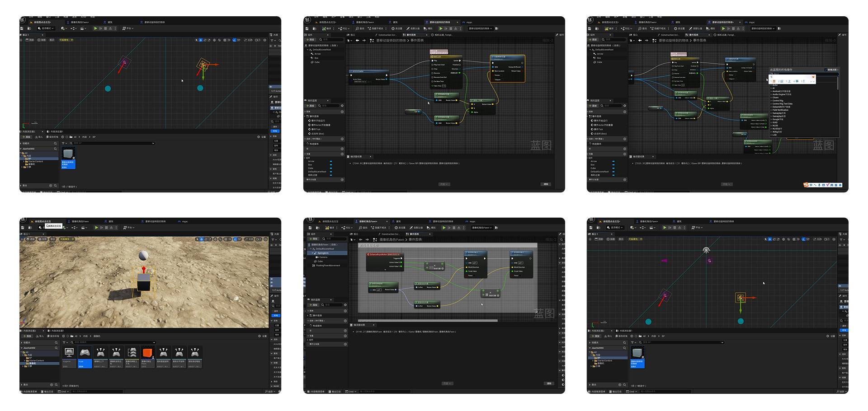Click 模拟 simulate in 摄像机角色Pawn blueprint toolbar

click(x=431, y=228)
